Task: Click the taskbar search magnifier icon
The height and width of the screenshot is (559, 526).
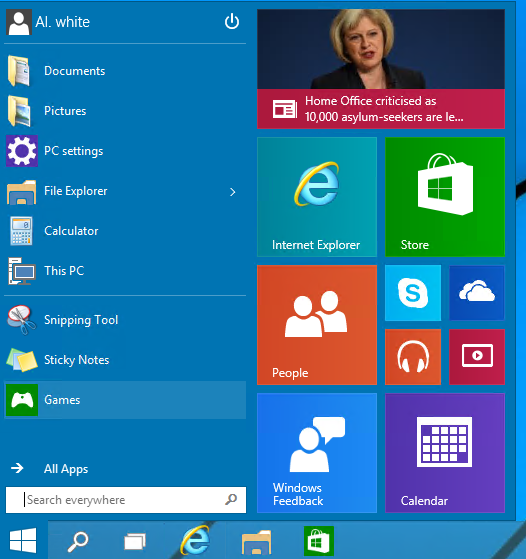Action: click(x=78, y=541)
